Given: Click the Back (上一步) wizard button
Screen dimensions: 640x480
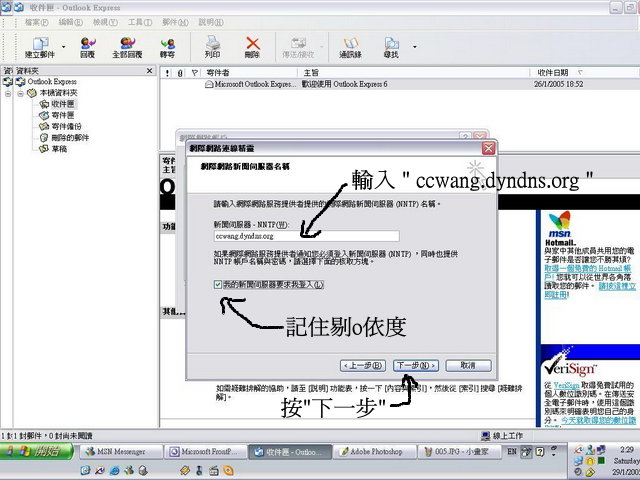Looking at the screenshot, I should pyautogui.click(x=363, y=365).
